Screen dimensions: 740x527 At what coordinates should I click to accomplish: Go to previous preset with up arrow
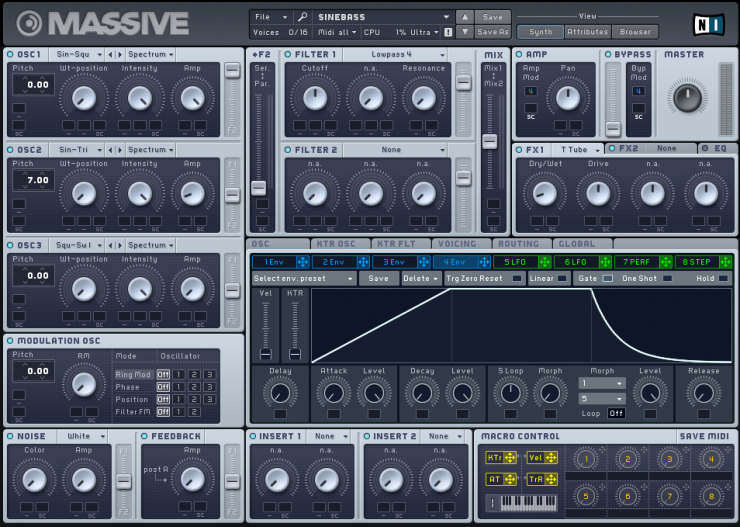pos(464,17)
